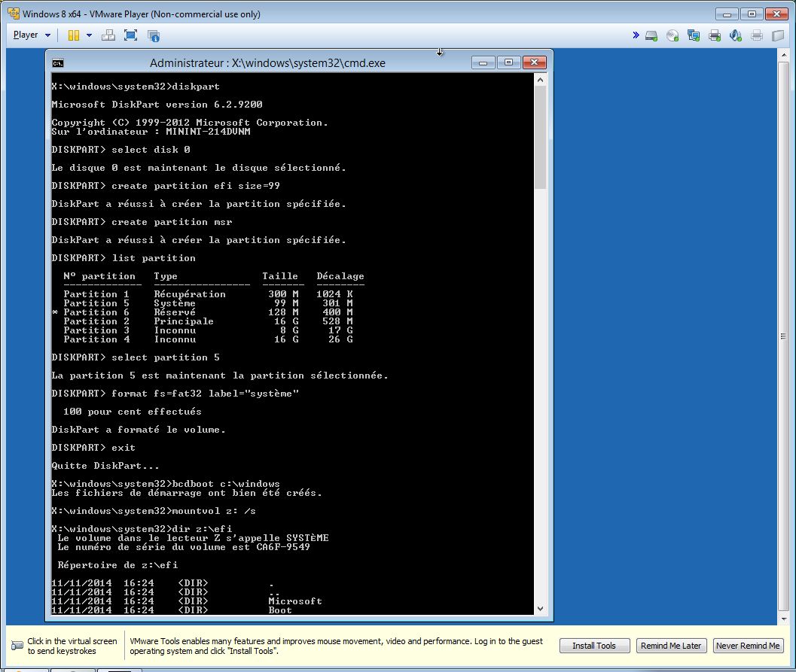
Task: Click the 'Taille' column header
Action: [279, 276]
